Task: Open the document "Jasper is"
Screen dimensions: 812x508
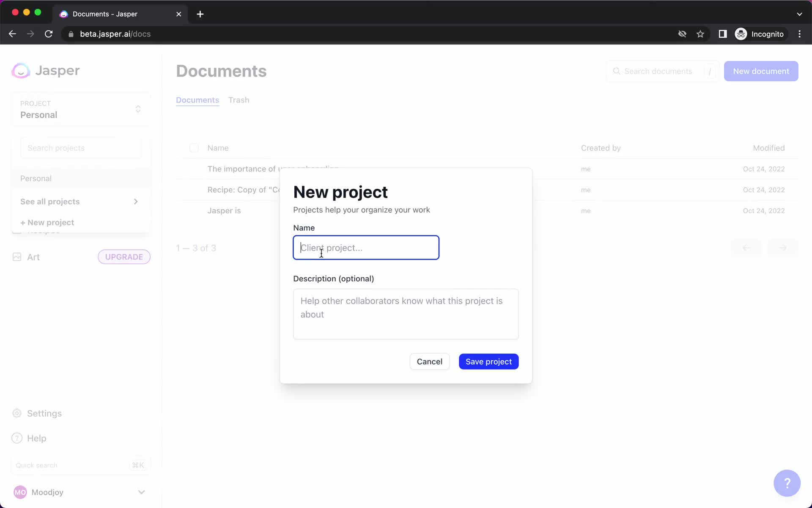Action: pos(224,211)
